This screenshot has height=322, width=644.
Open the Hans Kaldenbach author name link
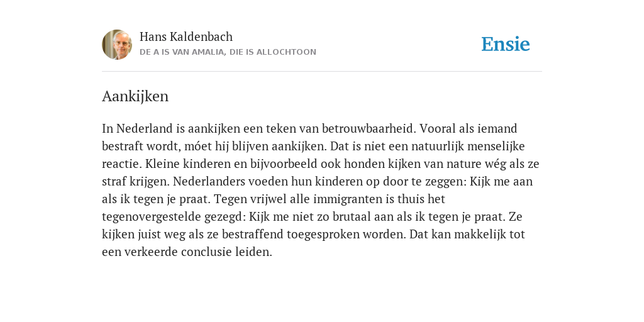click(x=186, y=37)
